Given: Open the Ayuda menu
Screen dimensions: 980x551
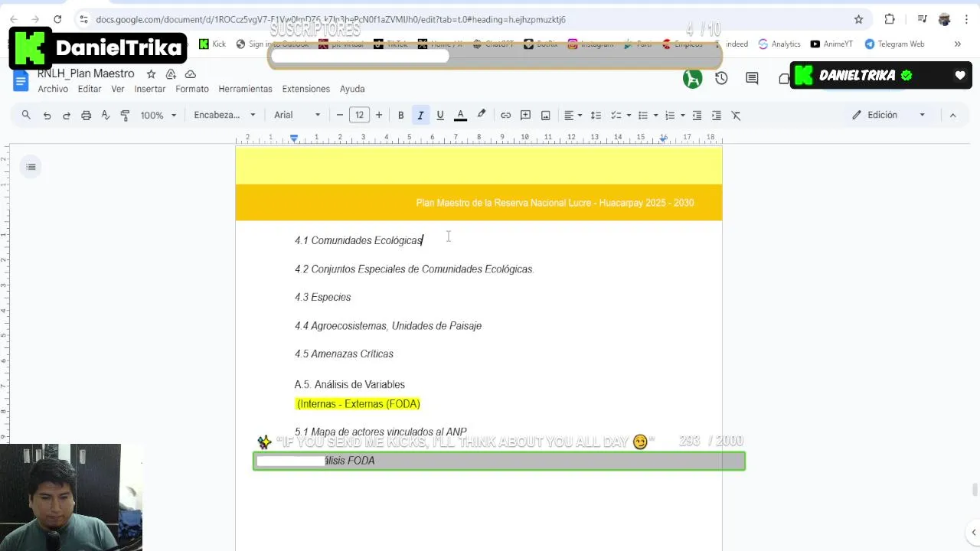Looking at the screenshot, I should point(352,89).
